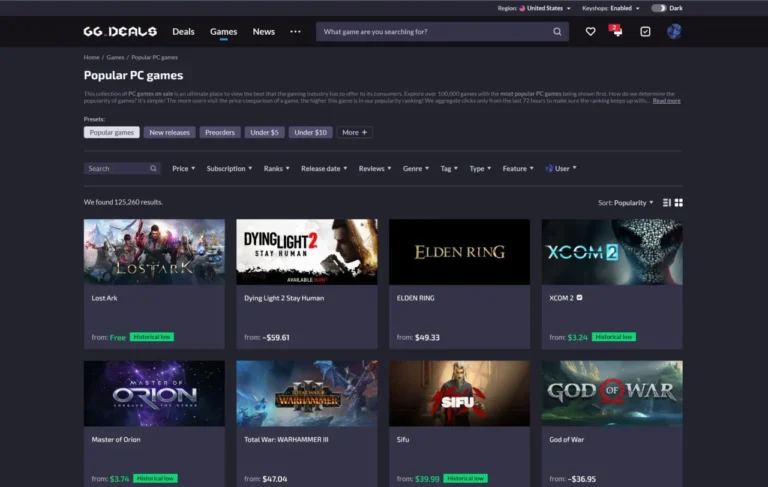Open the XCOM 2 cover image
The image size is (768, 487).
coord(612,252)
